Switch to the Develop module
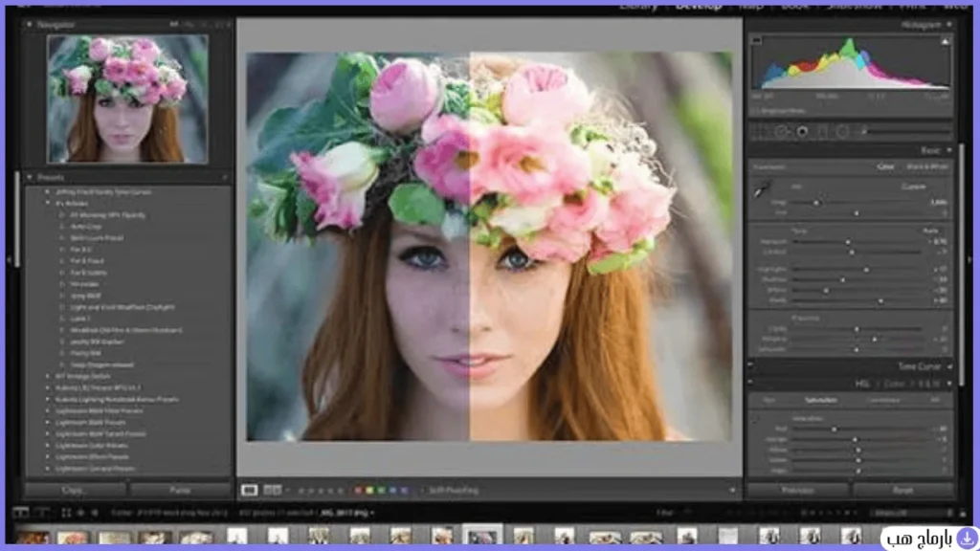Image resolution: width=980 pixels, height=551 pixels. 698,7
